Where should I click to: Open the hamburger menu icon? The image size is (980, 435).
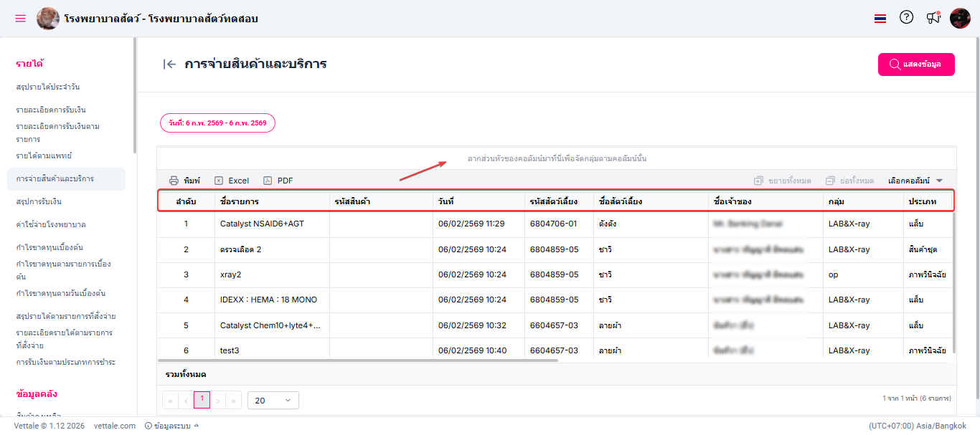point(20,18)
